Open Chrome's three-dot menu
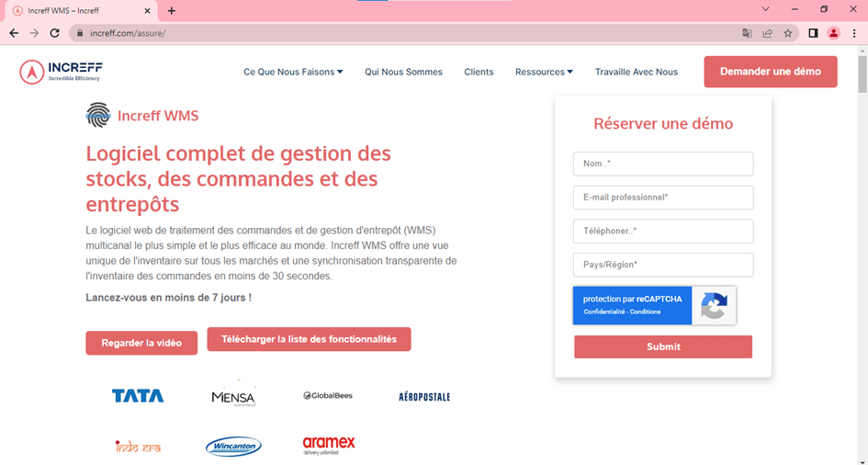This screenshot has width=868, height=465. 854,33
